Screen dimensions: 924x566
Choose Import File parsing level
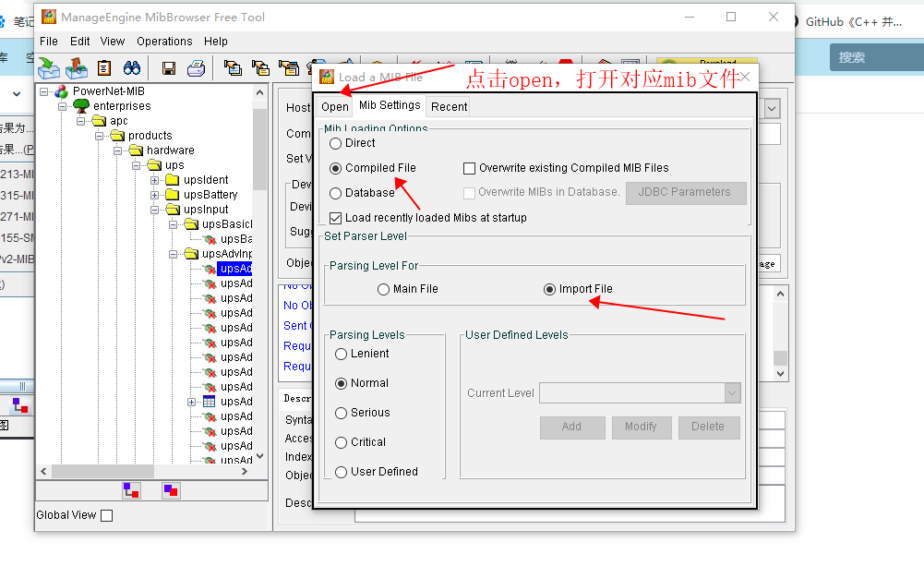click(550, 290)
